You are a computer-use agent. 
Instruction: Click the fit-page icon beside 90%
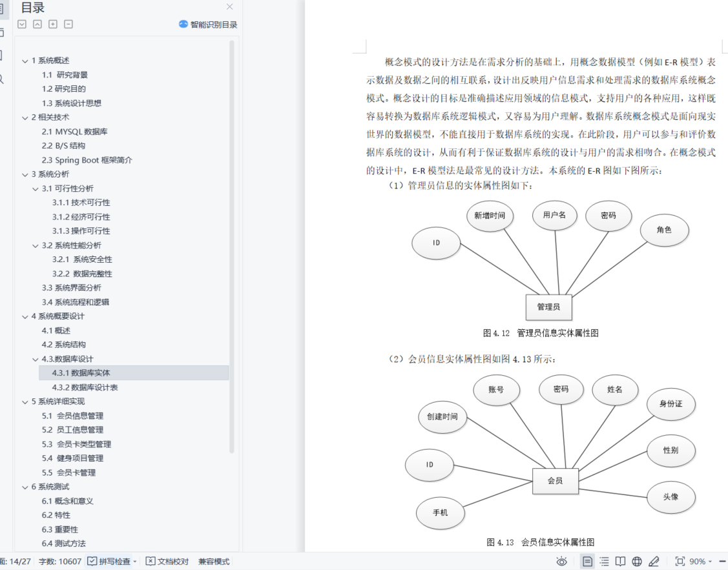click(x=680, y=562)
